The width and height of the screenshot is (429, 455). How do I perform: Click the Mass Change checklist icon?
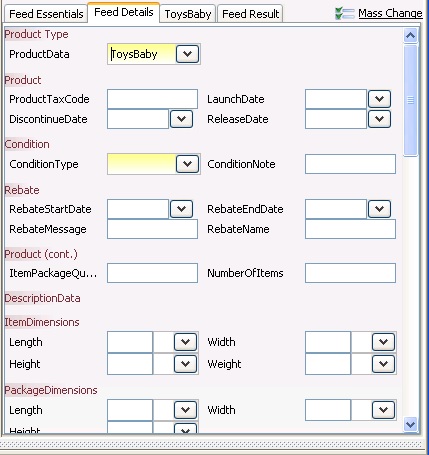pyautogui.click(x=345, y=14)
